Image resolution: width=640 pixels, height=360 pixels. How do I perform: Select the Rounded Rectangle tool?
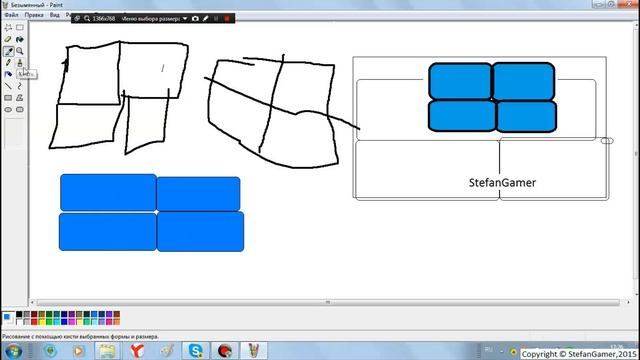click(20, 109)
